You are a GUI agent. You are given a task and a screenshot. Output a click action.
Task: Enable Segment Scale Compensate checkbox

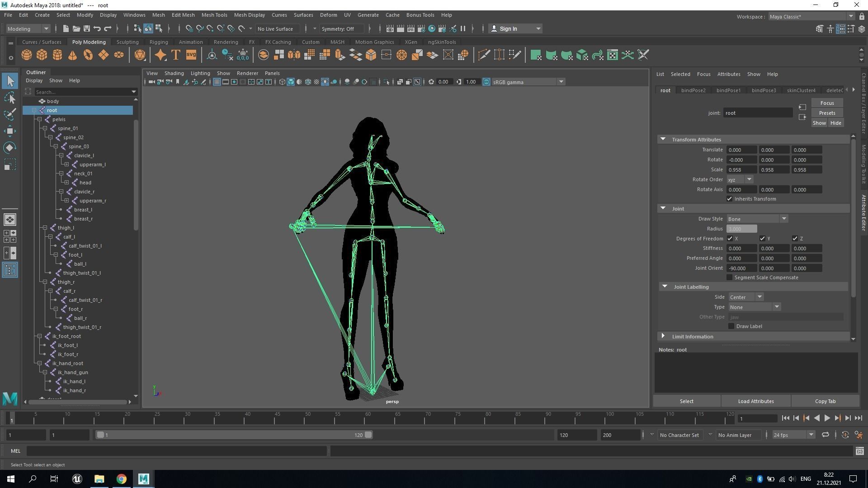(729, 277)
